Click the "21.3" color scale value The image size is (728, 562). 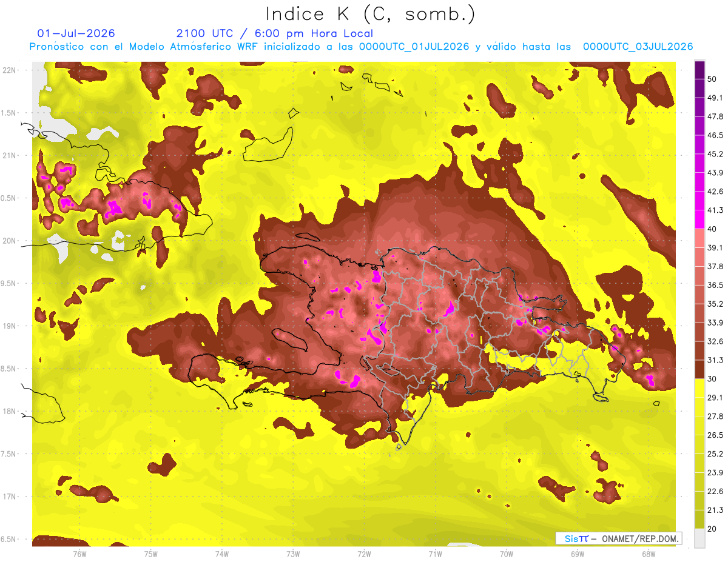[x=716, y=510]
